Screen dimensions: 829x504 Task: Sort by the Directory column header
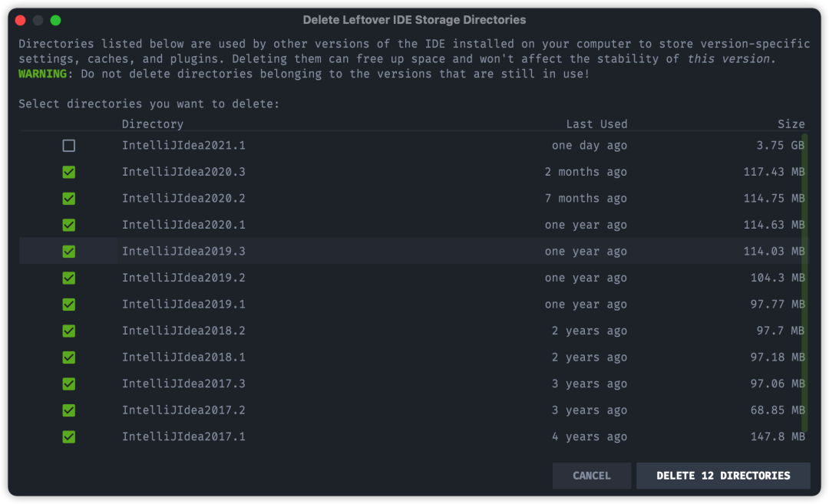point(153,124)
